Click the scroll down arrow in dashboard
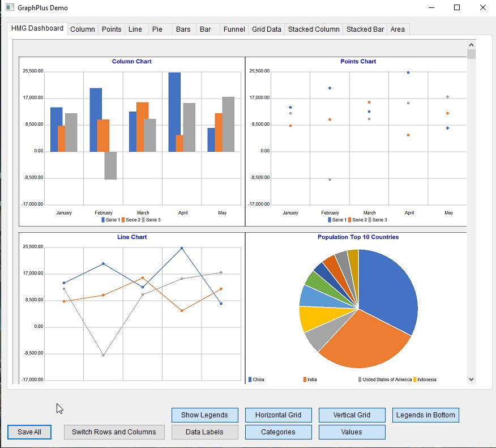This screenshot has height=448, width=496. (x=471, y=379)
